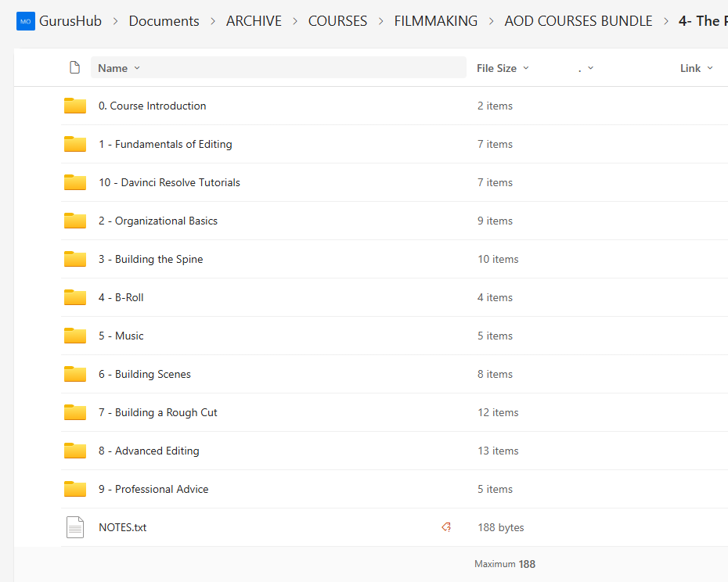The width and height of the screenshot is (728, 582).
Task: Click the GurusHub site logo icon
Action: coord(26,21)
